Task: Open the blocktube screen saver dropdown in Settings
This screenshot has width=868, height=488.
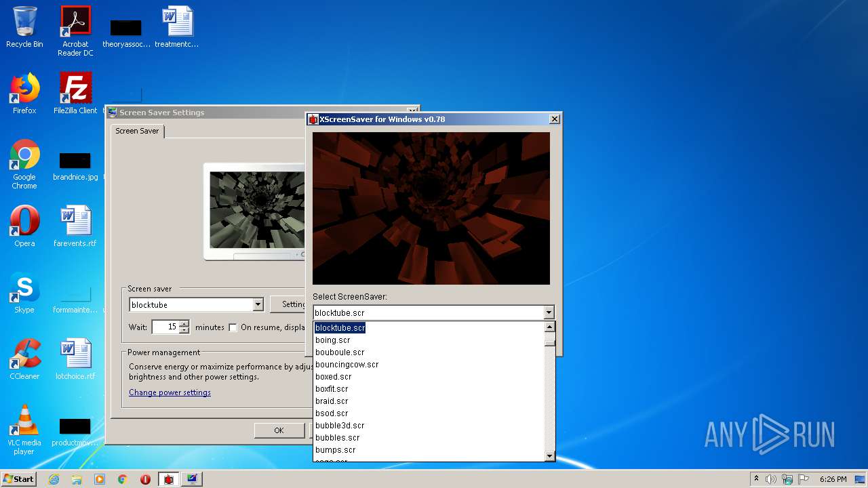Action: (258, 305)
